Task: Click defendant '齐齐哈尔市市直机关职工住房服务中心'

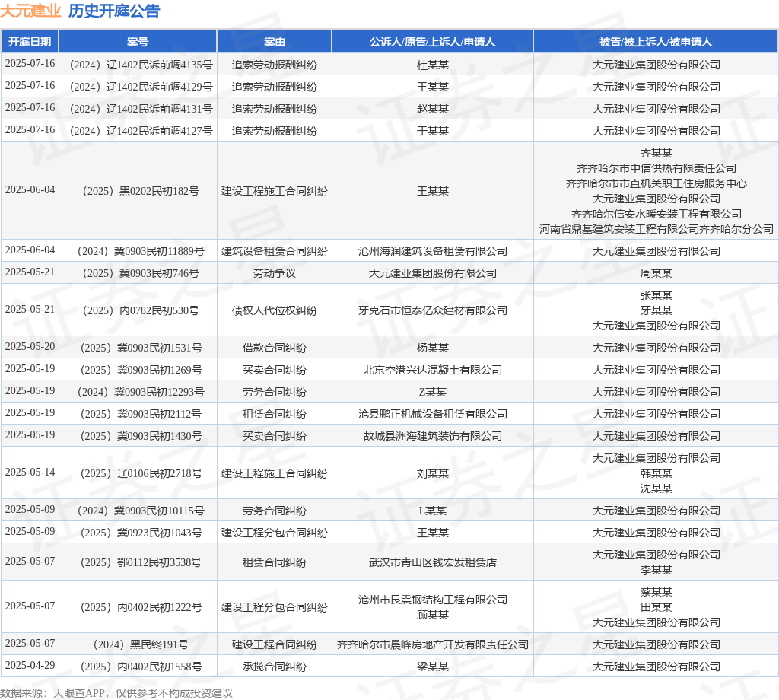Action: coord(657,183)
